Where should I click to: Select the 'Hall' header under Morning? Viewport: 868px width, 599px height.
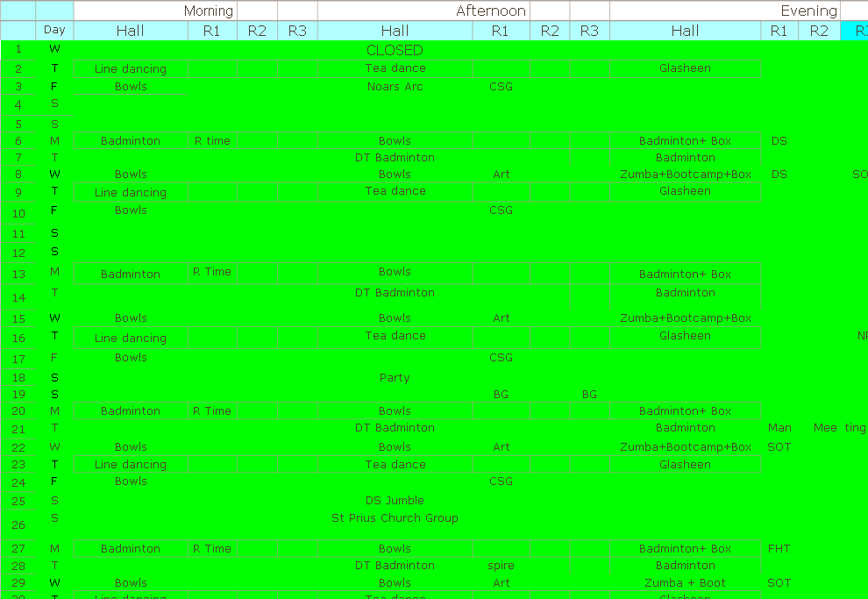(131, 31)
